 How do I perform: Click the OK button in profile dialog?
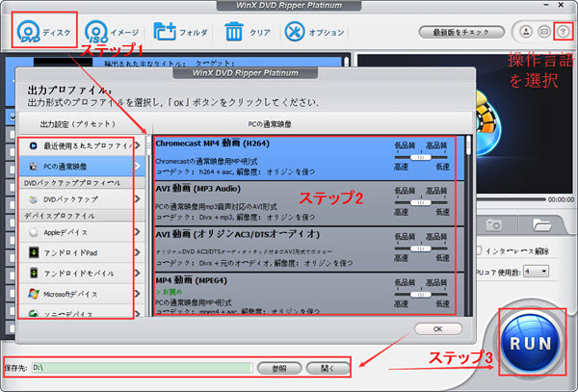point(426,328)
